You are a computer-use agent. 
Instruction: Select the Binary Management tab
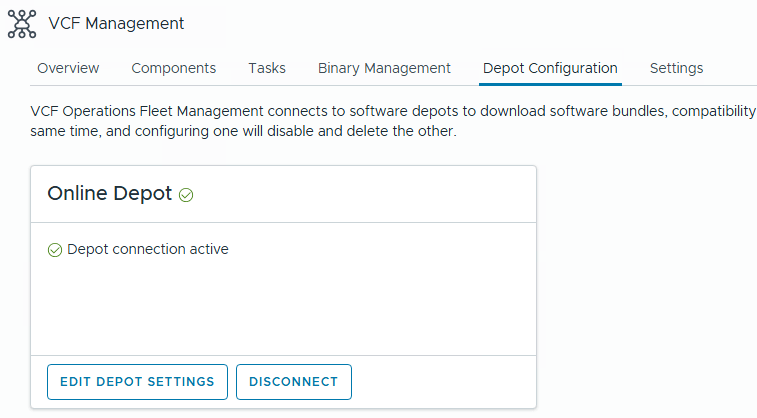coord(384,68)
